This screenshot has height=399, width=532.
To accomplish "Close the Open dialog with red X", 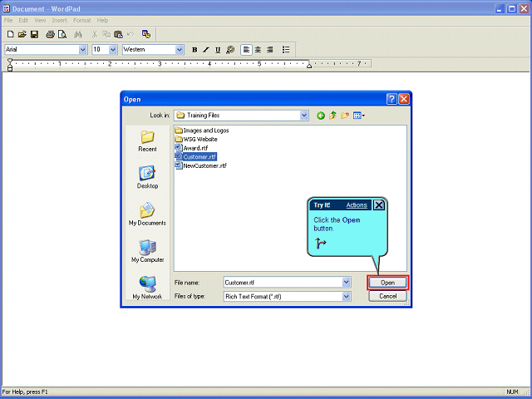I will 403,99.
